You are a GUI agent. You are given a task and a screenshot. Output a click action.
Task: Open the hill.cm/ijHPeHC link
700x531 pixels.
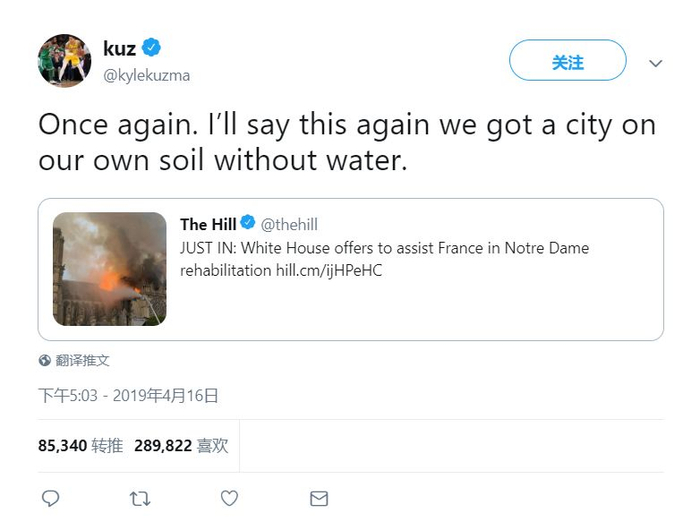[329, 271]
